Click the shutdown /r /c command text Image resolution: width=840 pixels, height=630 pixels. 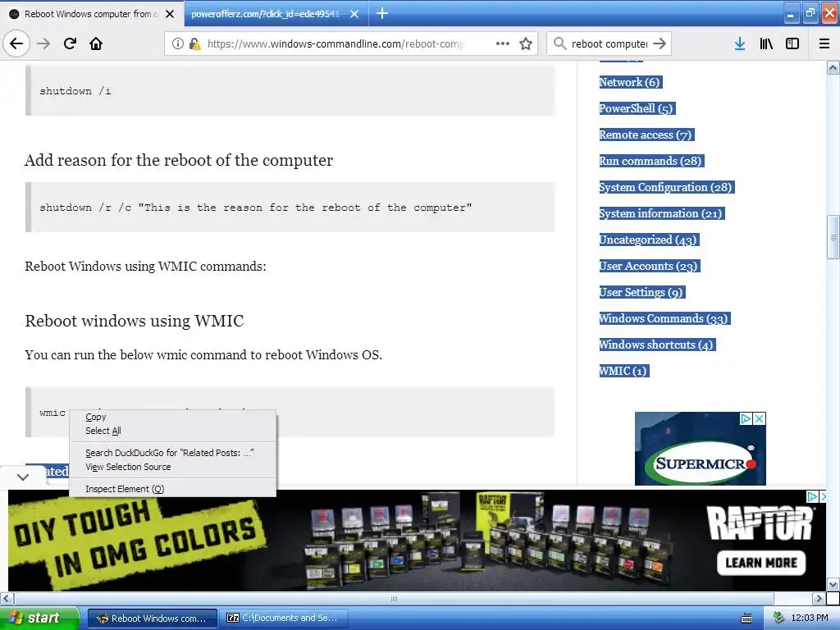coord(256,208)
